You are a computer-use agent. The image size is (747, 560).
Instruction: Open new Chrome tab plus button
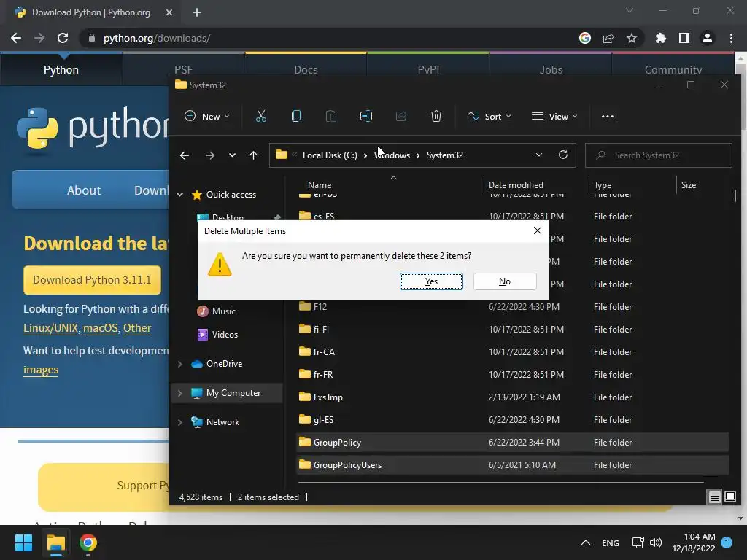[x=197, y=12]
